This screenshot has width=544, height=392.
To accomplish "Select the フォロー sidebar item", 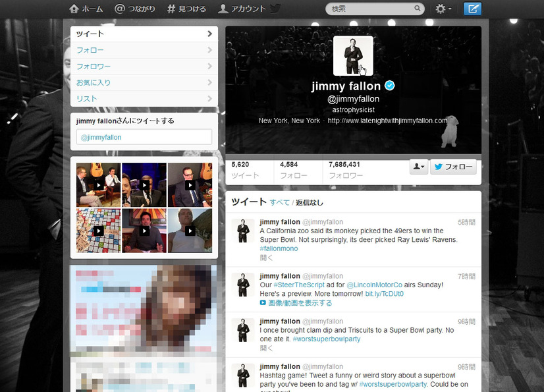I will pyautogui.click(x=144, y=50).
